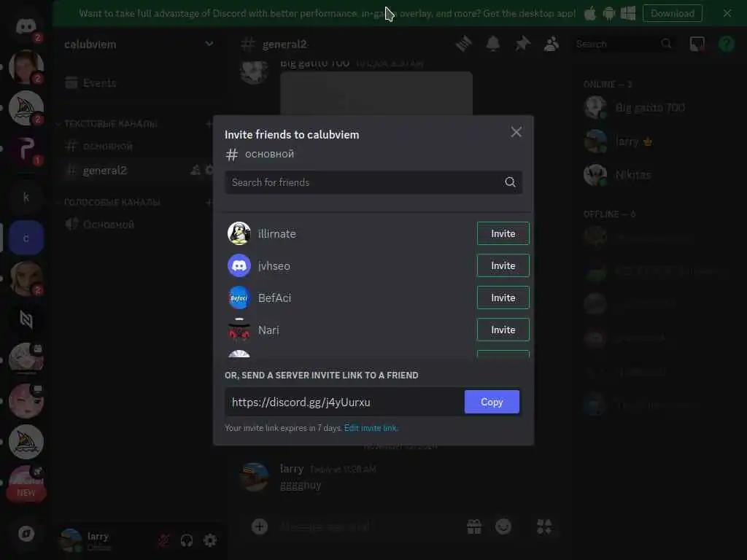Click the Apple platform icon in banner
Screen dimensions: 747x560
[589, 13]
